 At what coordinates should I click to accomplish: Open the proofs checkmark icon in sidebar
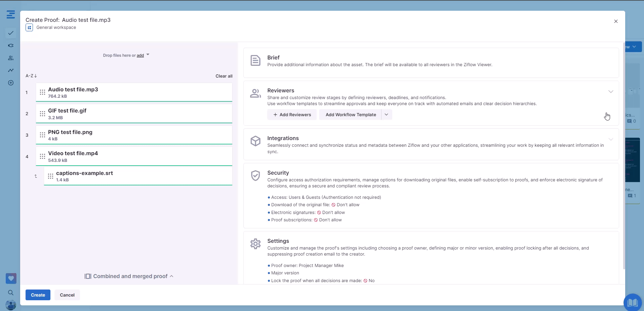coord(11,33)
